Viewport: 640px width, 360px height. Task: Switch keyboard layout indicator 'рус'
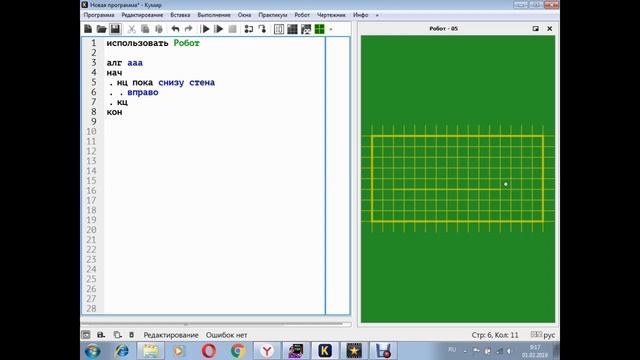click(549, 335)
